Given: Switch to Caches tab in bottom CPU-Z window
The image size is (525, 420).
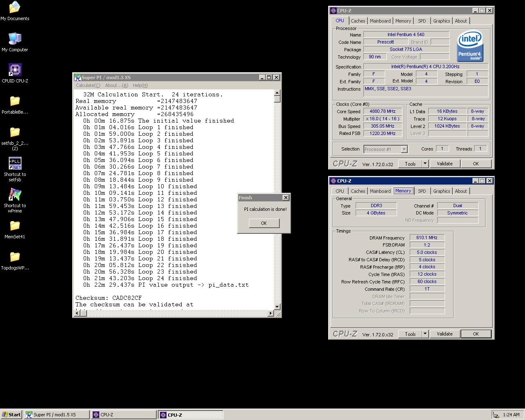Looking at the screenshot, I should point(358,191).
